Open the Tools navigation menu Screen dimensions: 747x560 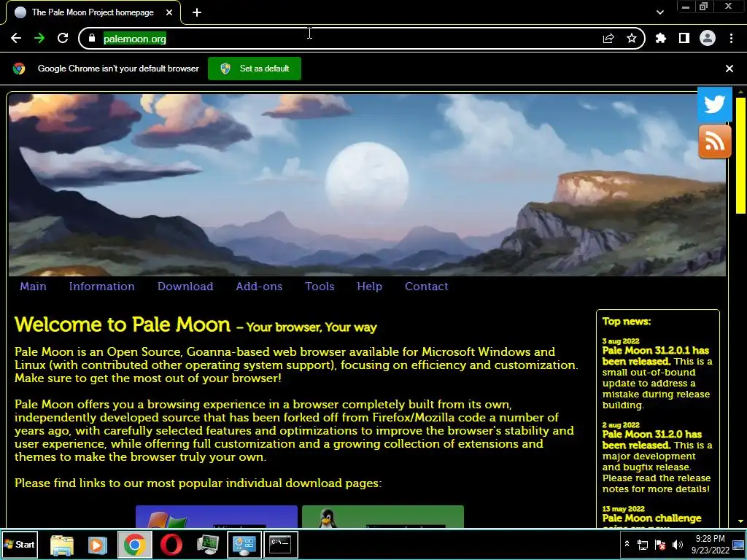pyautogui.click(x=320, y=286)
